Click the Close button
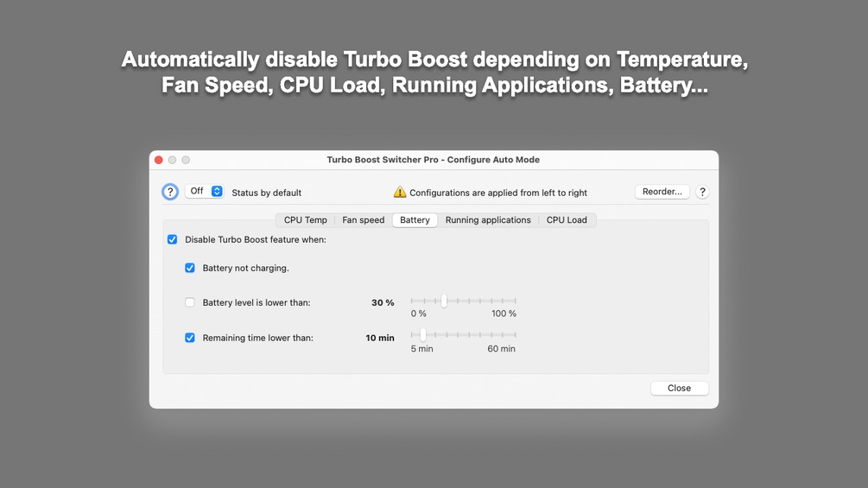868x488 pixels. tap(679, 388)
